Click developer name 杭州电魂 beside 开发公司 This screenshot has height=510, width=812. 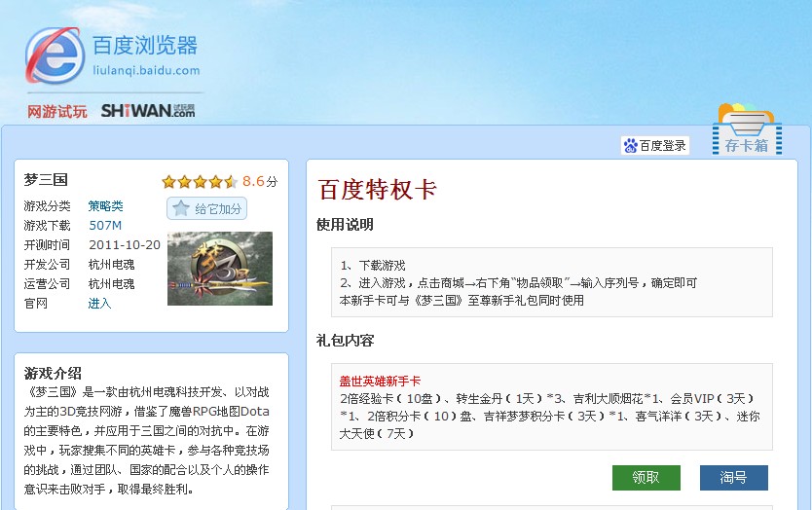111,265
